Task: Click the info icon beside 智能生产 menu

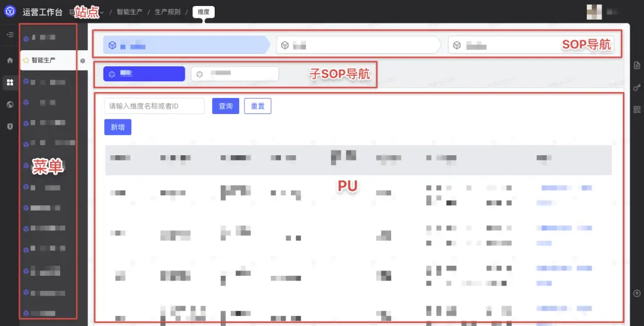Action: tap(82, 60)
